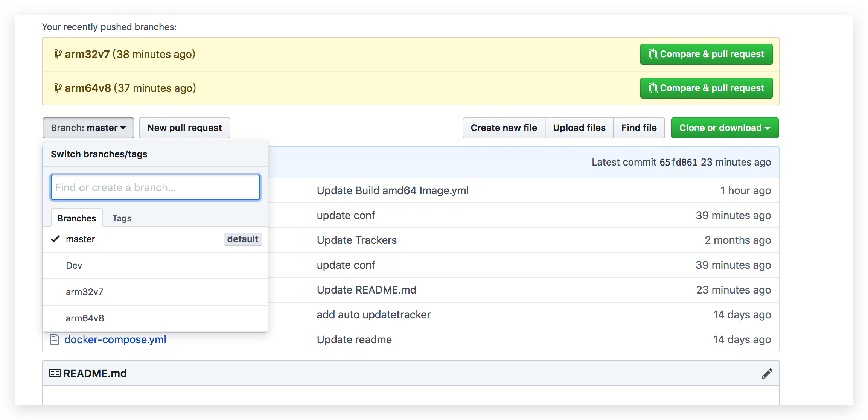The width and height of the screenshot is (868, 420).
Task: Open the arm32v7 recently pushed branch link
Action: (87, 54)
